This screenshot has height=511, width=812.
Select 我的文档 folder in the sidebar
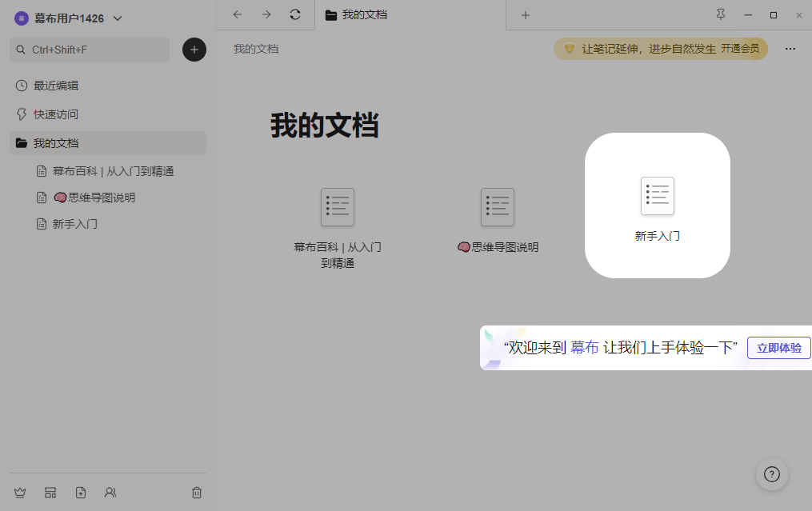tap(108, 143)
